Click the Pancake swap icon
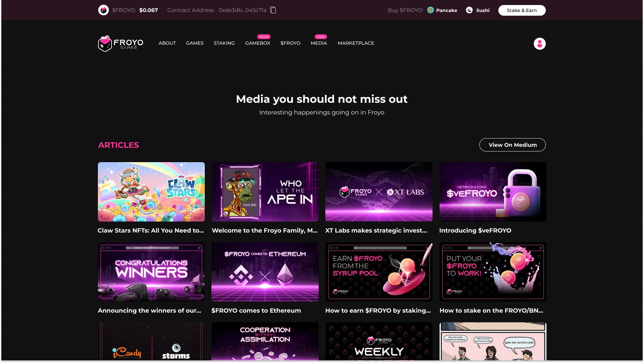This screenshot has width=644, height=363. (x=431, y=10)
